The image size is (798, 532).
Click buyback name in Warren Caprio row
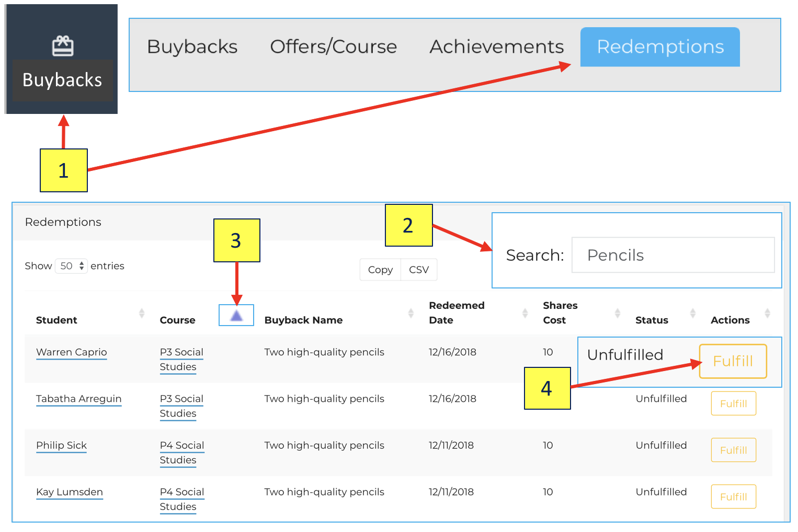pyautogui.click(x=324, y=352)
